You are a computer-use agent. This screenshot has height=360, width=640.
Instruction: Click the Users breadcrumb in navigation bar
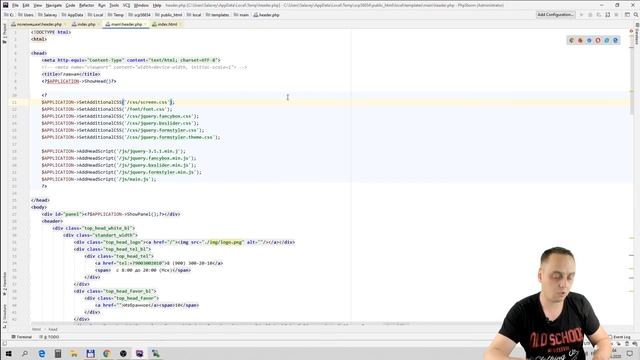(26, 15)
